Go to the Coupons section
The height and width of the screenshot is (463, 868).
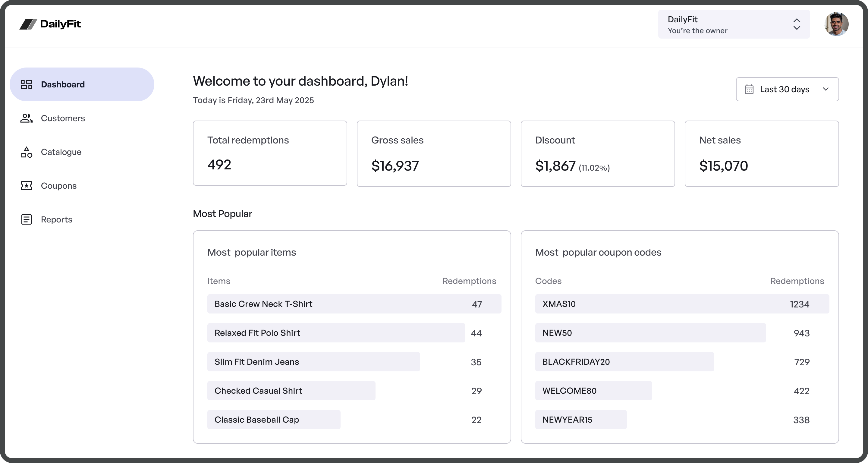tap(59, 186)
